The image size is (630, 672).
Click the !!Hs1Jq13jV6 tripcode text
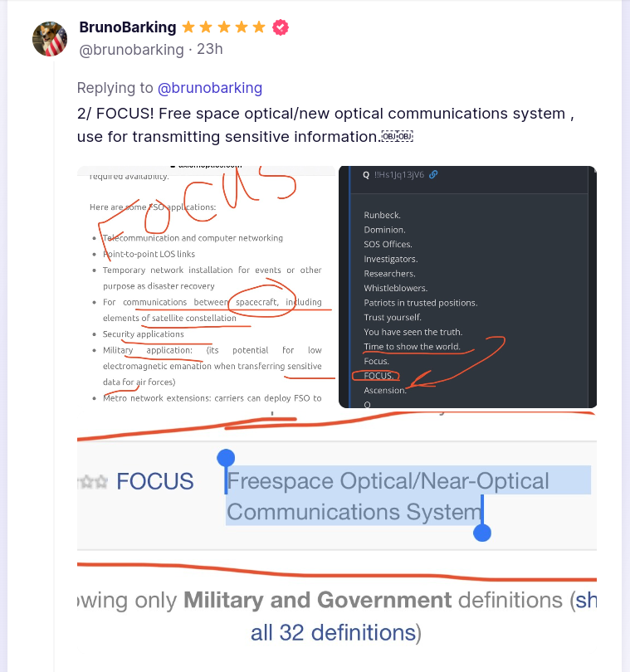click(399, 174)
